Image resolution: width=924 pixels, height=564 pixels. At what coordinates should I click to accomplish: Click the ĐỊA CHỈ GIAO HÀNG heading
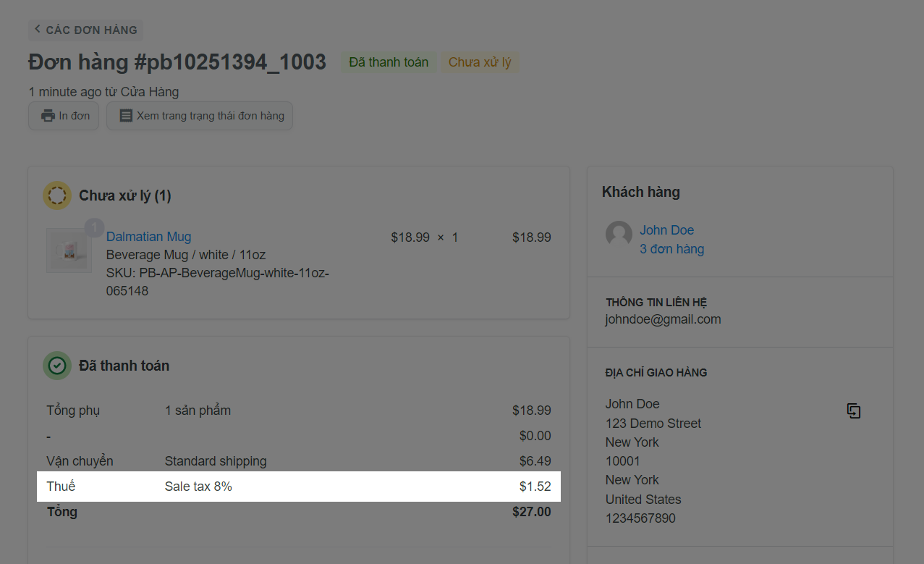pos(656,373)
